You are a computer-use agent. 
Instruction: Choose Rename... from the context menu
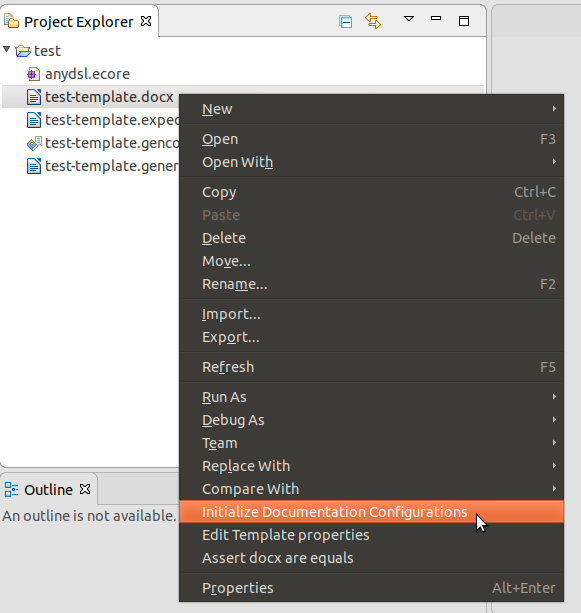coord(371,284)
